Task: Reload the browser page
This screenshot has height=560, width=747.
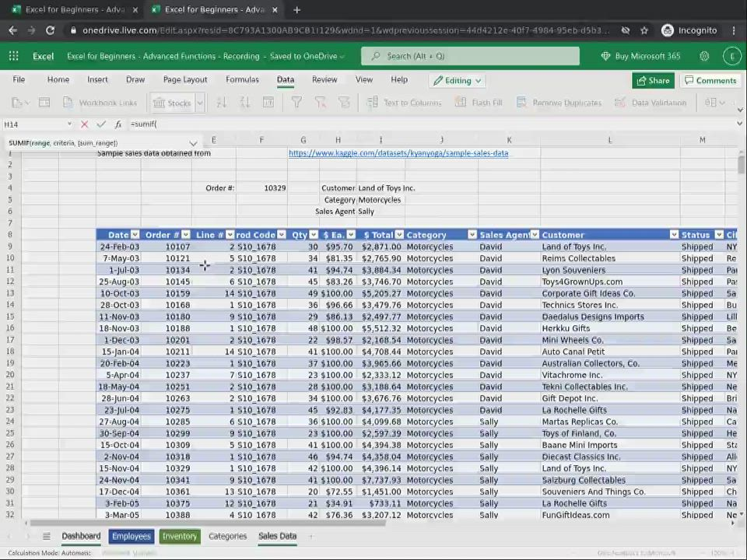Action: tap(50, 30)
